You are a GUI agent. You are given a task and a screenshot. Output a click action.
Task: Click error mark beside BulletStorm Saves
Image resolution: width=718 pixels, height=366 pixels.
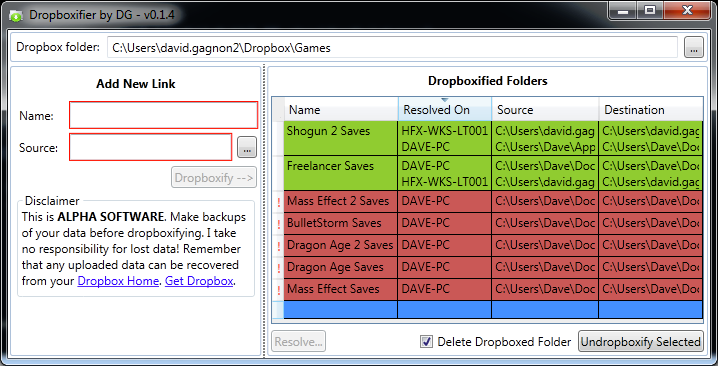click(x=278, y=224)
